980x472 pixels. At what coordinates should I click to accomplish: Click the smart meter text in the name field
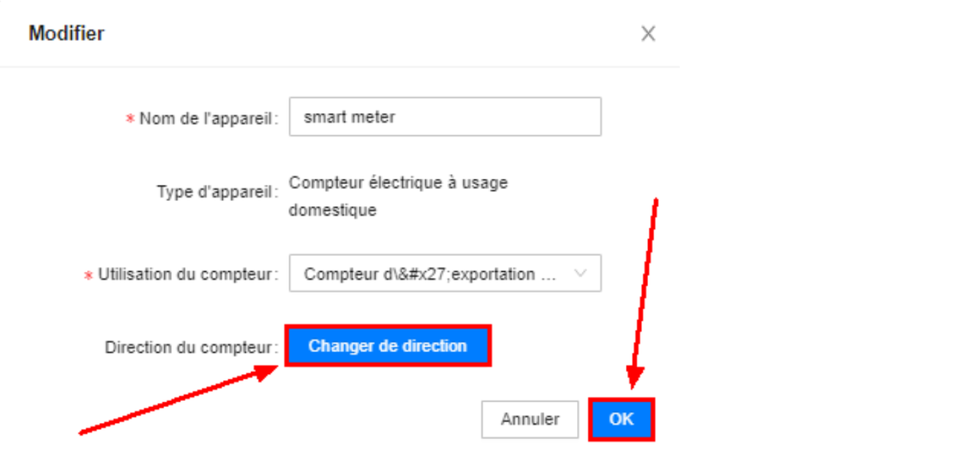pyautogui.click(x=349, y=117)
